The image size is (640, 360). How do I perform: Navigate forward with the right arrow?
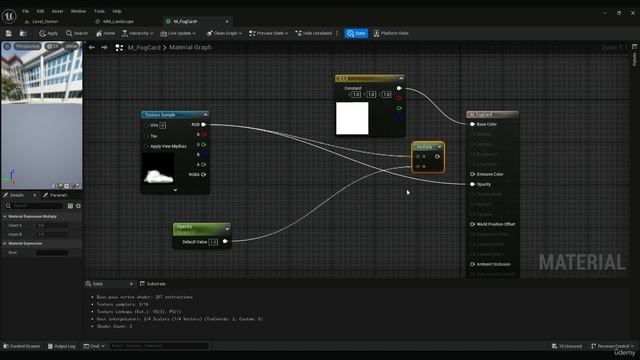click(104, 48)
